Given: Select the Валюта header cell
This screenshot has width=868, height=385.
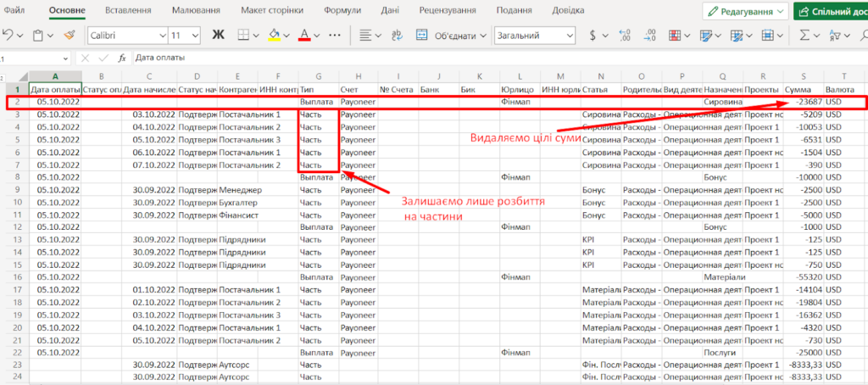Looking at the screenshot, I should 845,89.
